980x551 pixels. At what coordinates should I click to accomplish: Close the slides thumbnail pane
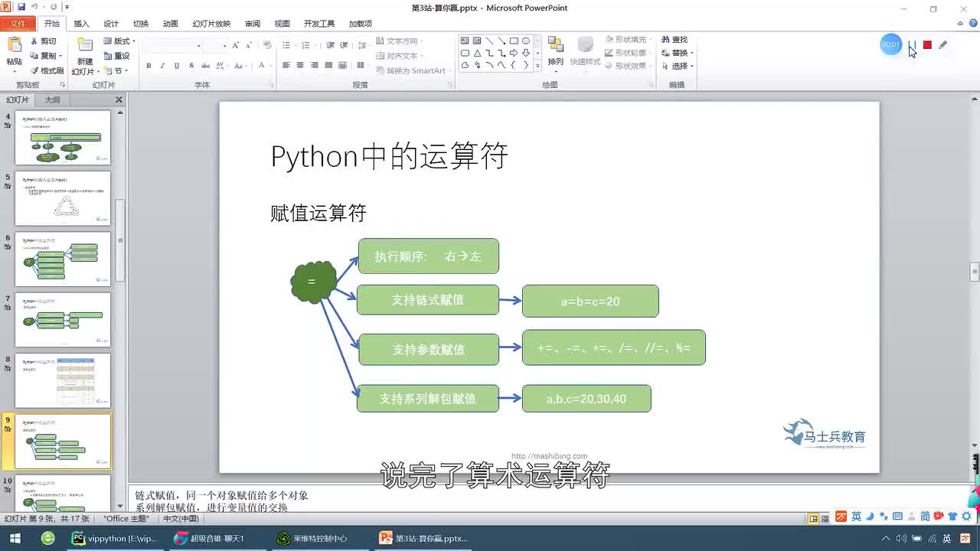119,99
